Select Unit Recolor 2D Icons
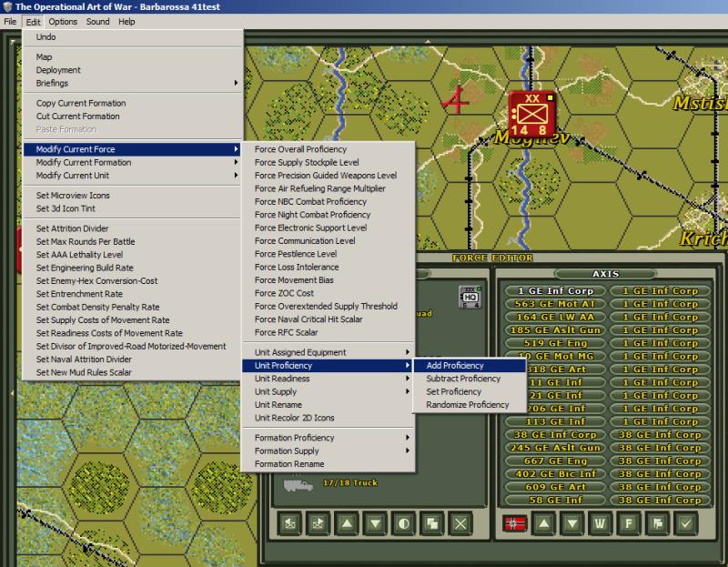Image resolution: width=728 pixels, height=567 pixels. pos(328,418)
